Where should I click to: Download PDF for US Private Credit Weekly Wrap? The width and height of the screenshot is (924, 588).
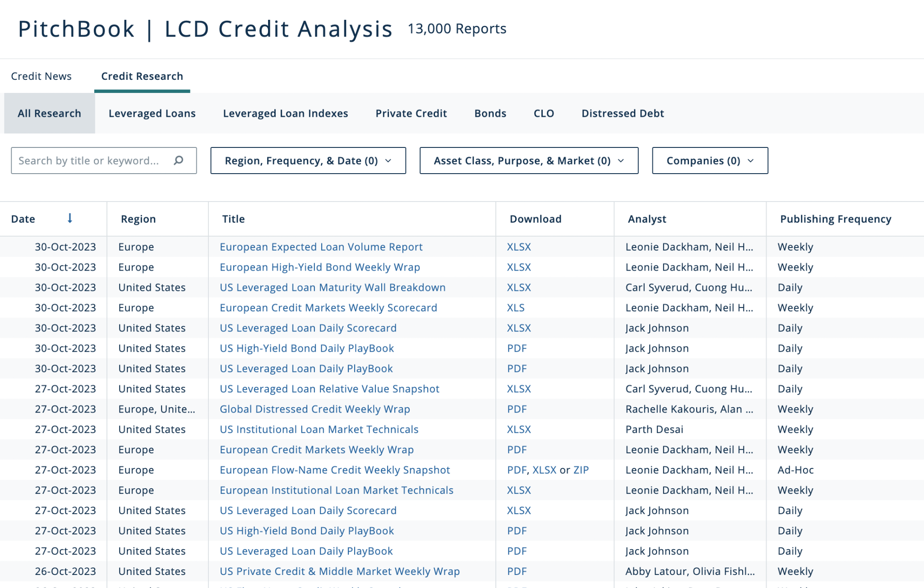pos(517,572)
